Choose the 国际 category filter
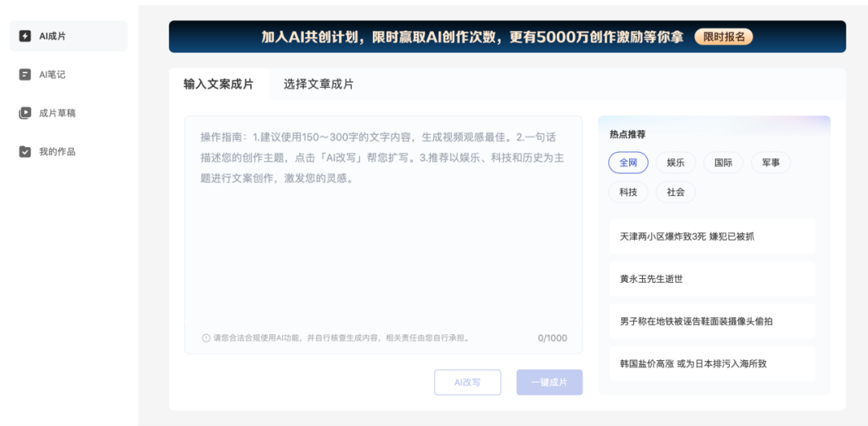The height and width of the screenshot is (426, 868). 723,163
